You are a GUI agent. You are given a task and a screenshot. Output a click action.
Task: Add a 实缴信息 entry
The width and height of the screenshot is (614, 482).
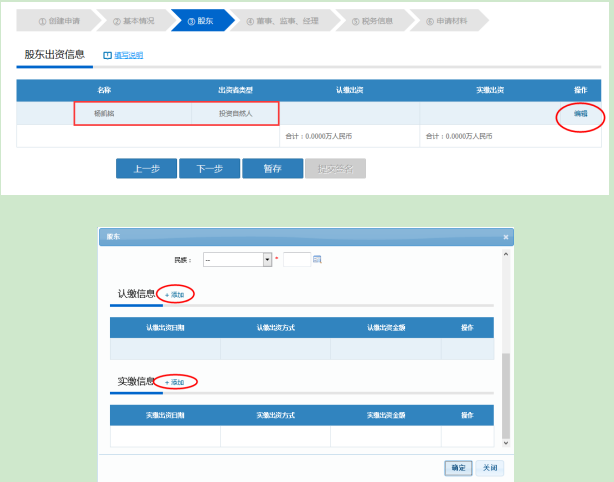coord(175,382)
